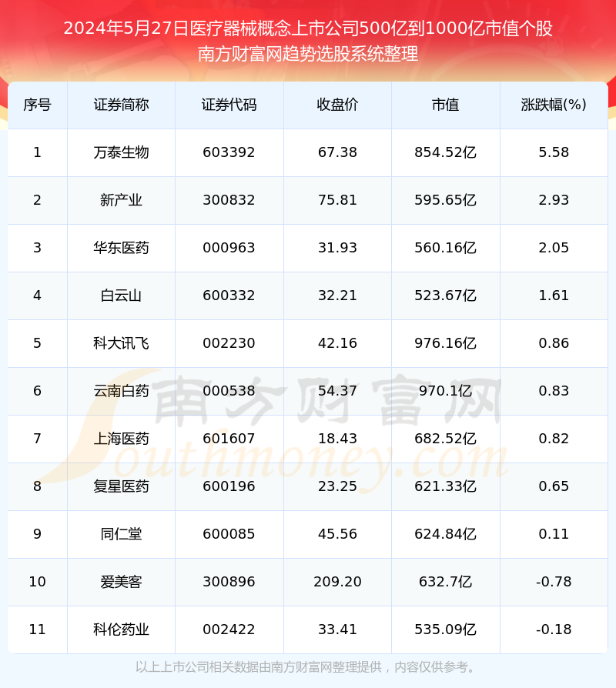Click change percentage 5.58
Image resolution: width=616 pixels, height=688 pixels.
click(554, 152)
